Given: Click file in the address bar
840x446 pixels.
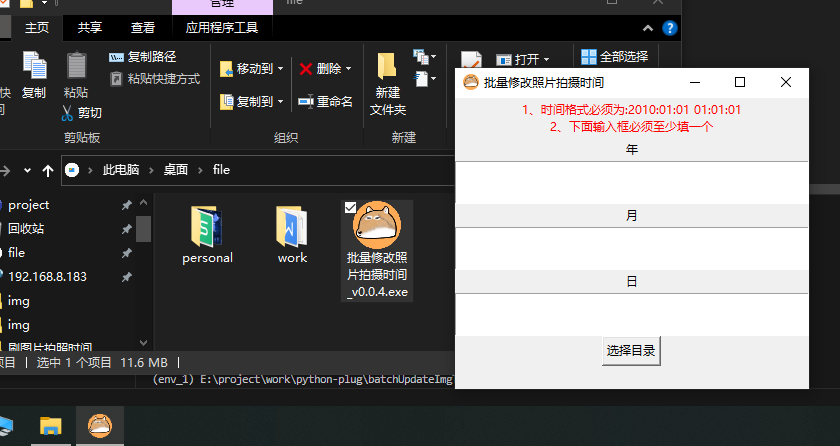Looking at the screenshot, I should (x=221, y=170).
